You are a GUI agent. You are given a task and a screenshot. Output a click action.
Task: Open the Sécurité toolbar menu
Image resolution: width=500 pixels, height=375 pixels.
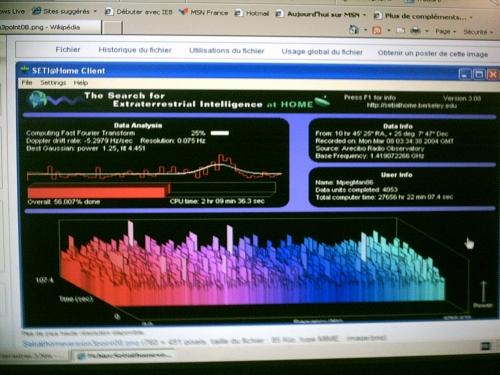[478, 32]
